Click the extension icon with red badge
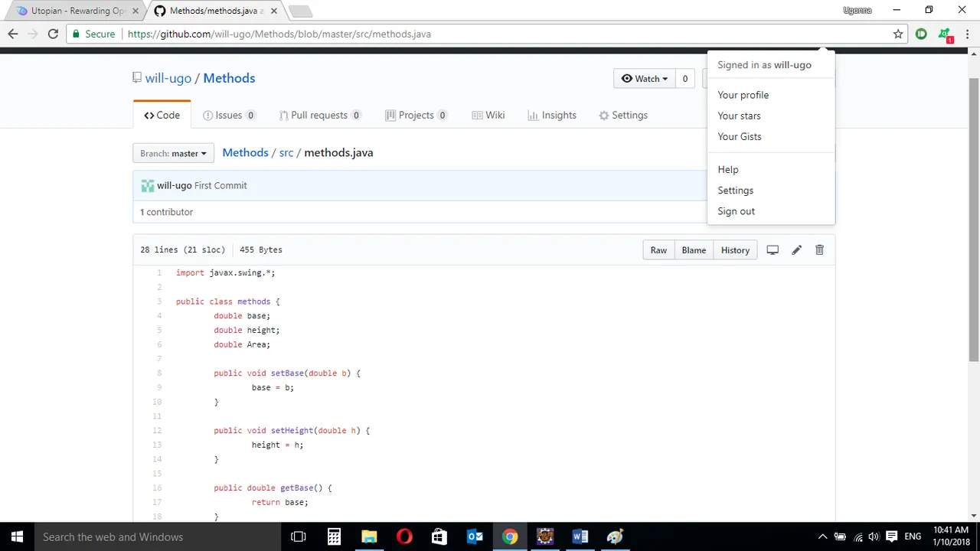 pyautogui.click(x=946, y=34)
